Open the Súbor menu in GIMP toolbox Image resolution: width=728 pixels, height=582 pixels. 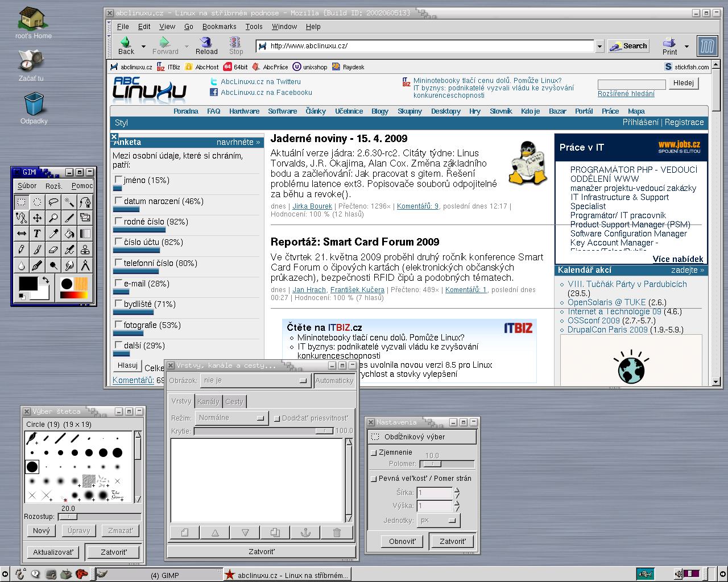coord(27,186)
